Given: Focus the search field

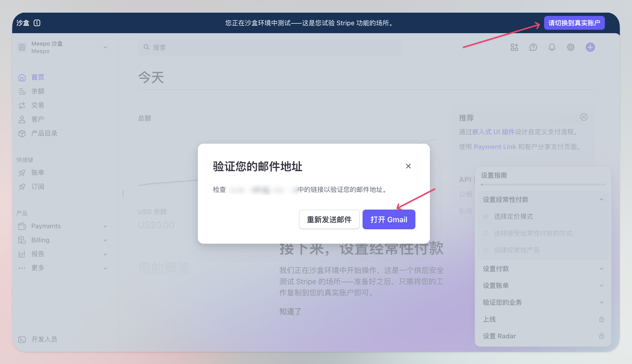Looking at the screenshot, I should point(270,47).
